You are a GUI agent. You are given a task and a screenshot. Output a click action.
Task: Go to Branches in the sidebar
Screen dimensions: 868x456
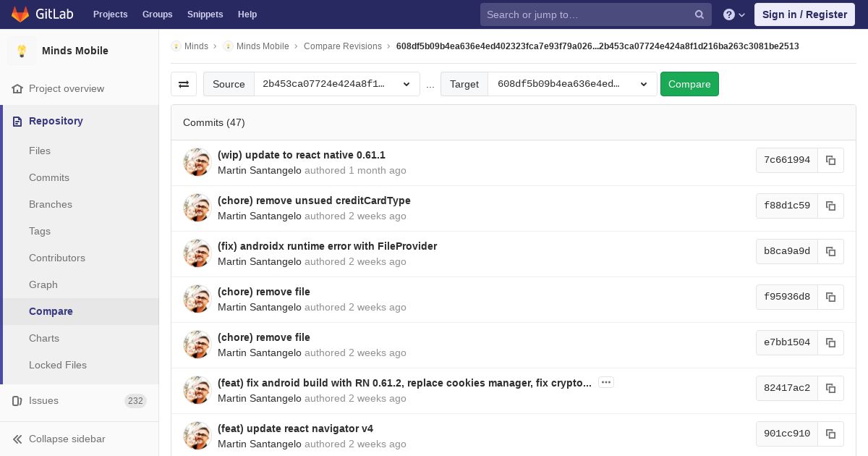(51, 204)
